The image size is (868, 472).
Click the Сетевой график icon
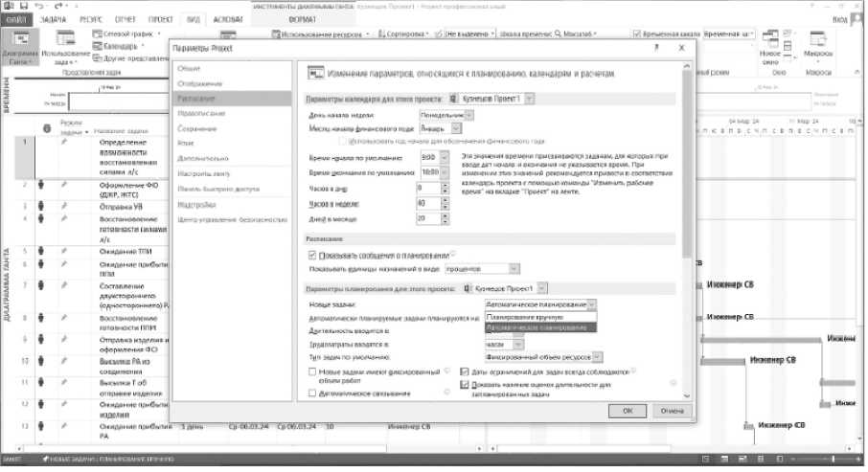click(x=98, y=34)
